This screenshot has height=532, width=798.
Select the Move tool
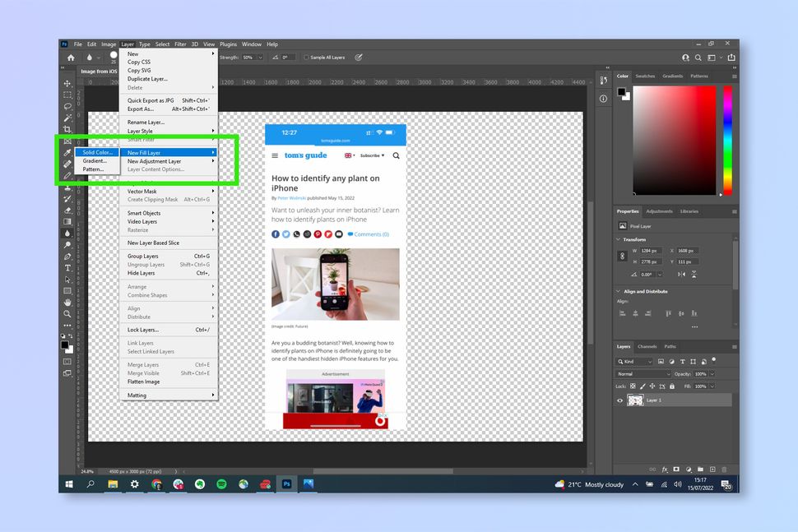click(67, 83)
